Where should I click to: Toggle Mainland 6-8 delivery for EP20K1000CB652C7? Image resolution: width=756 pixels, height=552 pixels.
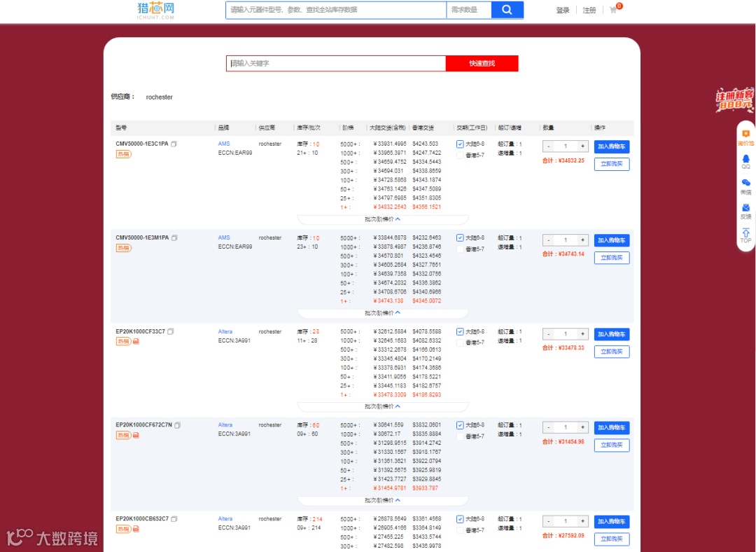click(460, 519)
